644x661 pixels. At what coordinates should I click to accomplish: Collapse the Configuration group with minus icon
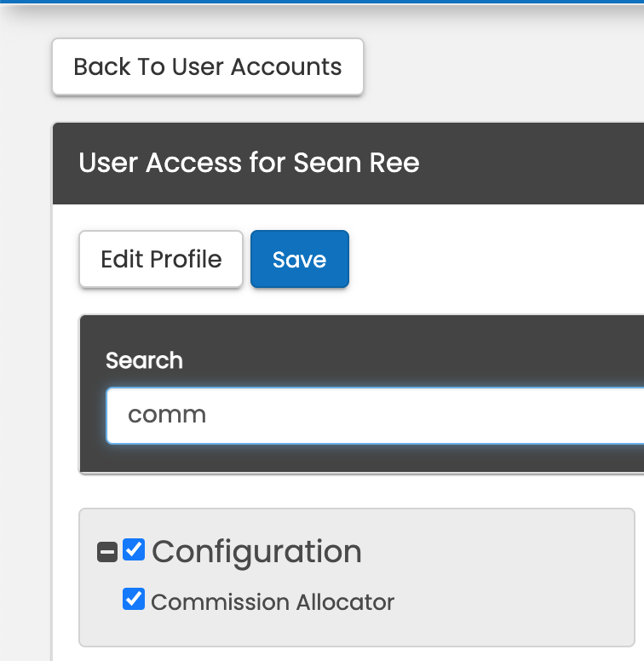pos(107,553)
